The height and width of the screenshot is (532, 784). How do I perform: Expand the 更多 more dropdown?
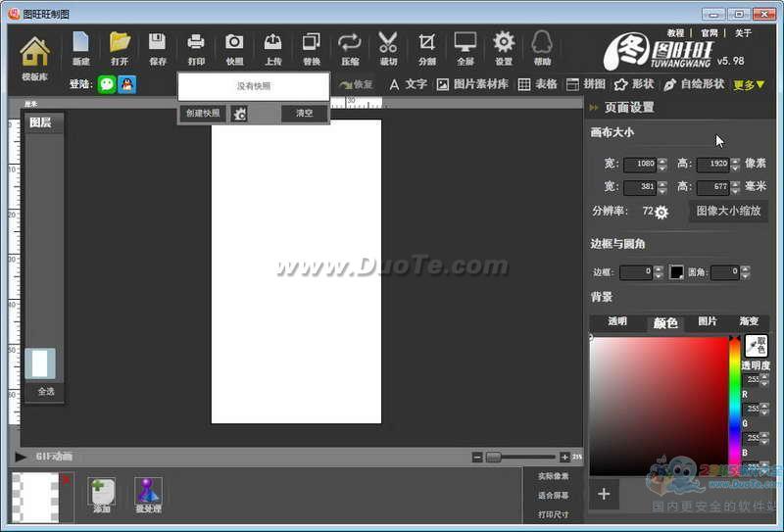(x=749, y=84)
